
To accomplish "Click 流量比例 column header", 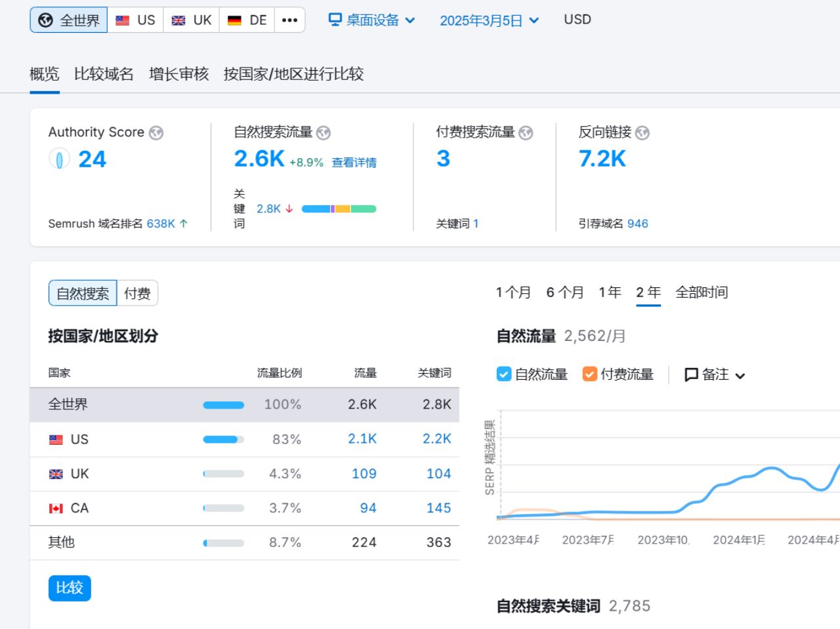I will coord(280,373).
